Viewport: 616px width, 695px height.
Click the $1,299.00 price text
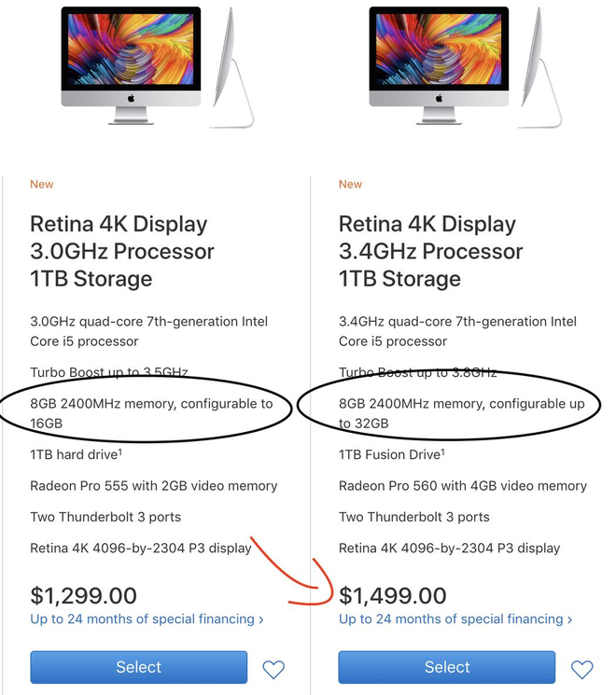click(x=83, y=595)
